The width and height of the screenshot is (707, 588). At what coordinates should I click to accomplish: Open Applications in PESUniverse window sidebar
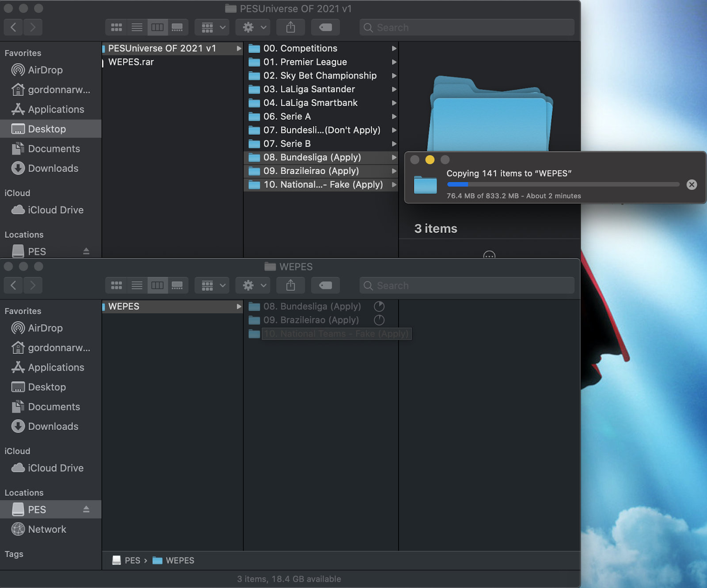(51, 109)
